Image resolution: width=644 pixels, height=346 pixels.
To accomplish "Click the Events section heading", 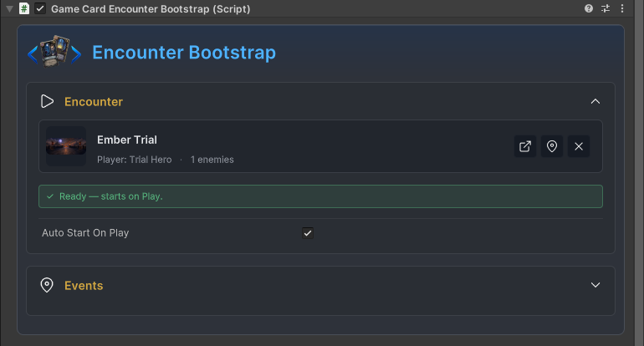I will tap(84, 286).
